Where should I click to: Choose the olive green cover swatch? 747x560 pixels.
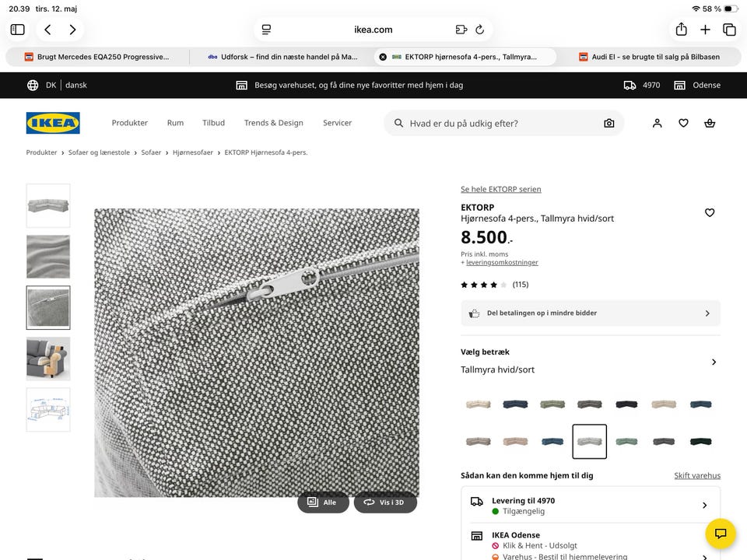[x=552, y=404]
